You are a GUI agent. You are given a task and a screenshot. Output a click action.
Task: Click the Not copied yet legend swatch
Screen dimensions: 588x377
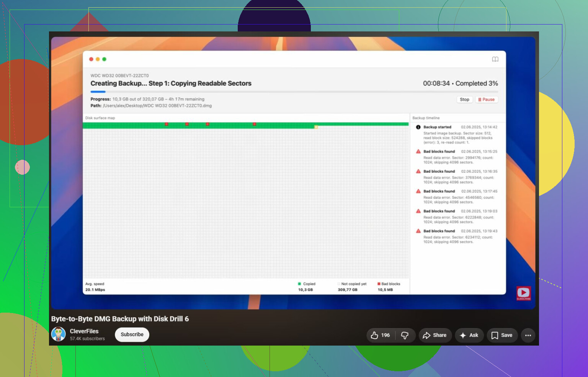click(339, 284)
